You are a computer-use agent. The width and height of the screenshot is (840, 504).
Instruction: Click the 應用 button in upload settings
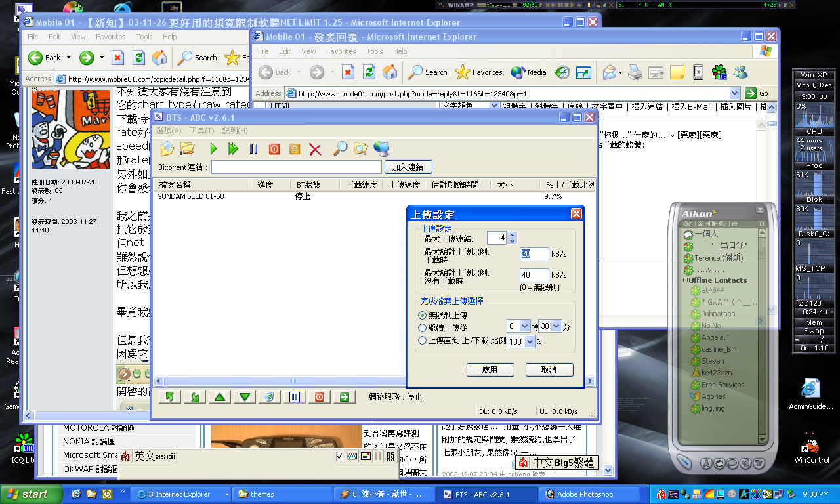[x=490, y=370]
